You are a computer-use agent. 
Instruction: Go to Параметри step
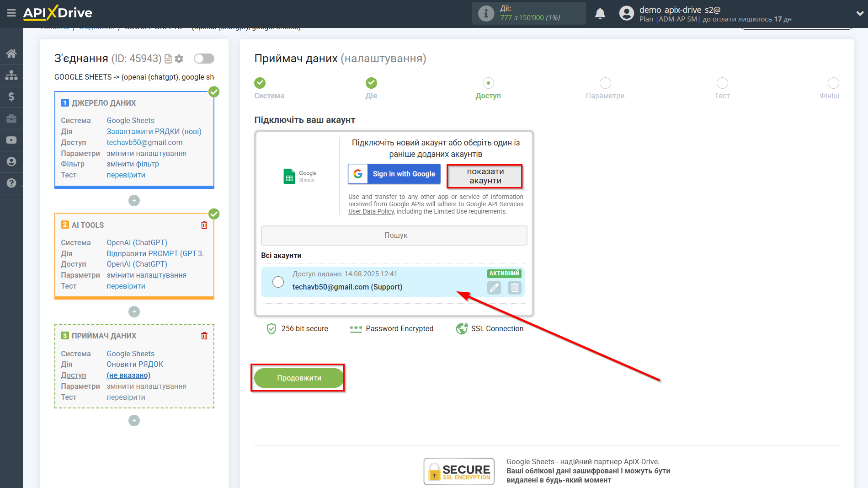point(605,83)
